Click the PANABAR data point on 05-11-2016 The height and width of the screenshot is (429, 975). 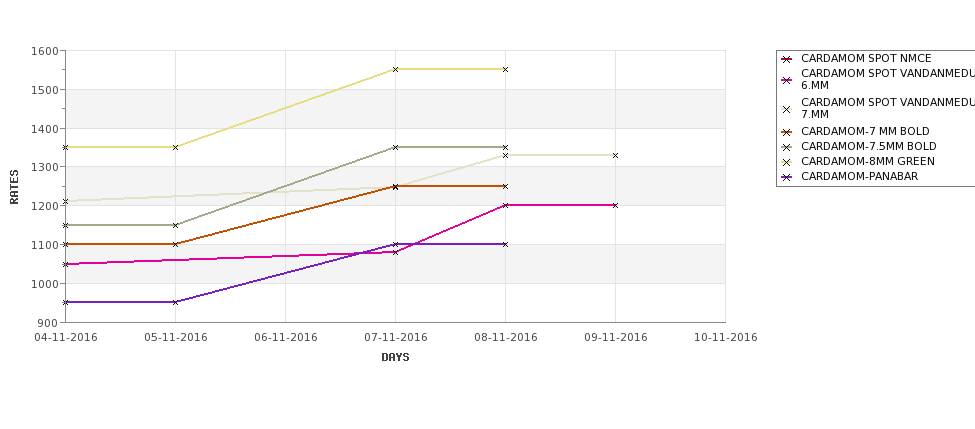(x=175, y=302)
